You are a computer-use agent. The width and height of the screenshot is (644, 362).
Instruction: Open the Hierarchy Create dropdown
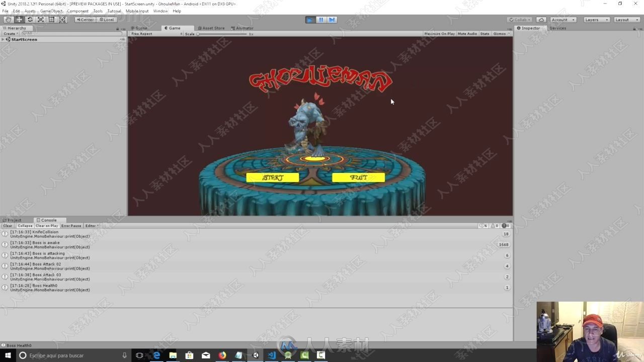10,34
